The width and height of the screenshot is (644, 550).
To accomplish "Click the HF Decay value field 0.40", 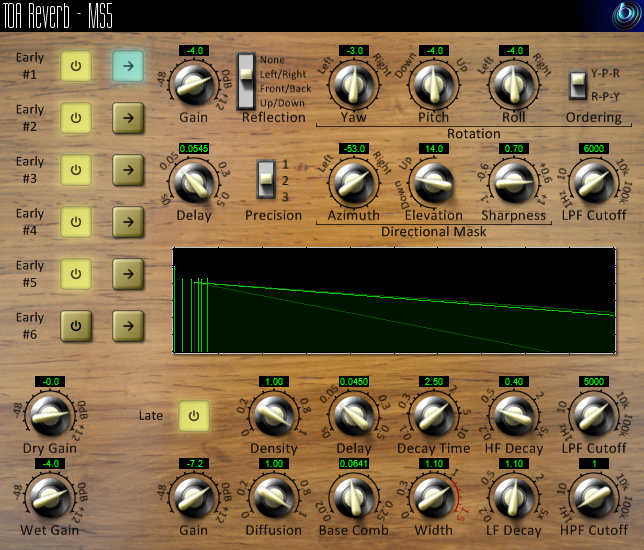I will coord(514,382).
